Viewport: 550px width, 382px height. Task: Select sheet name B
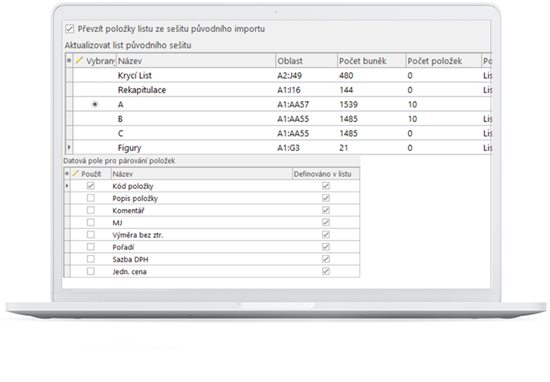point(120,119)
